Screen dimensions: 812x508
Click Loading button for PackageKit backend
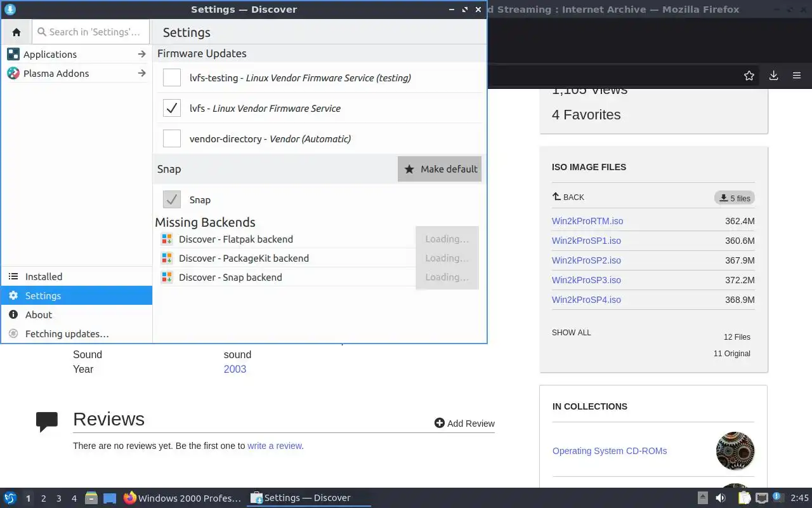[447, 258]
